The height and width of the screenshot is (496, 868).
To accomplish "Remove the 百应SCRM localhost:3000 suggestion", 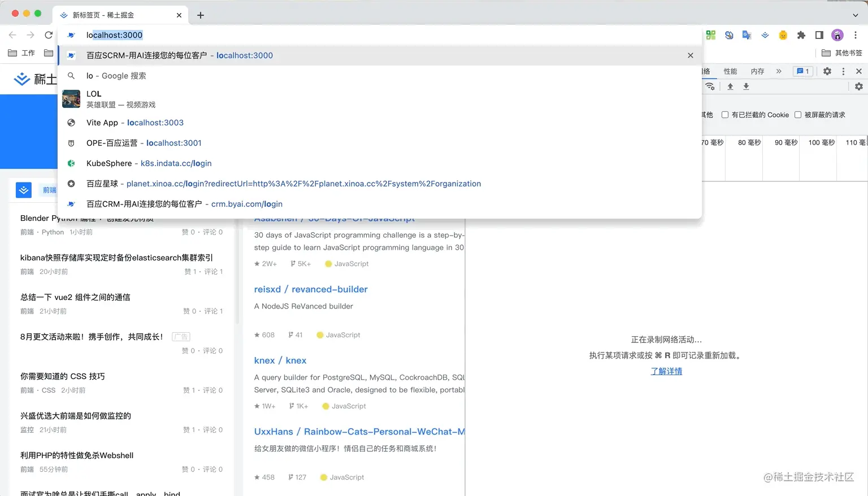I will (x=690, y=55).
